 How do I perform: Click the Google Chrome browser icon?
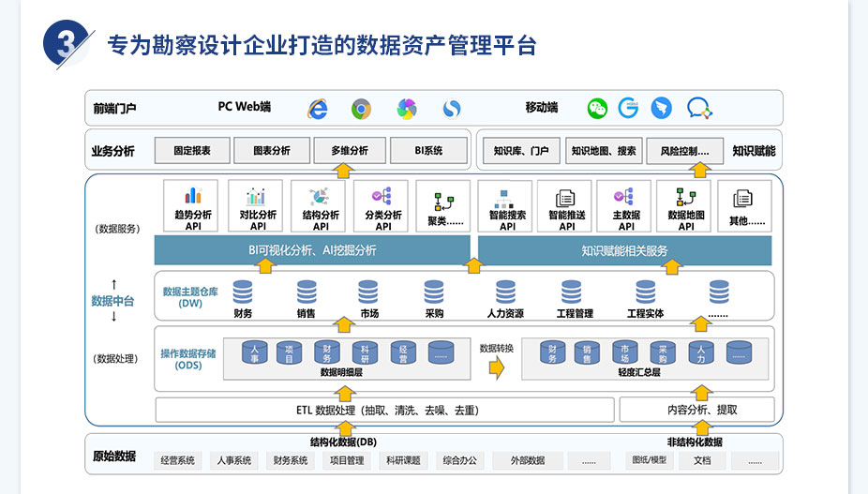361,109
